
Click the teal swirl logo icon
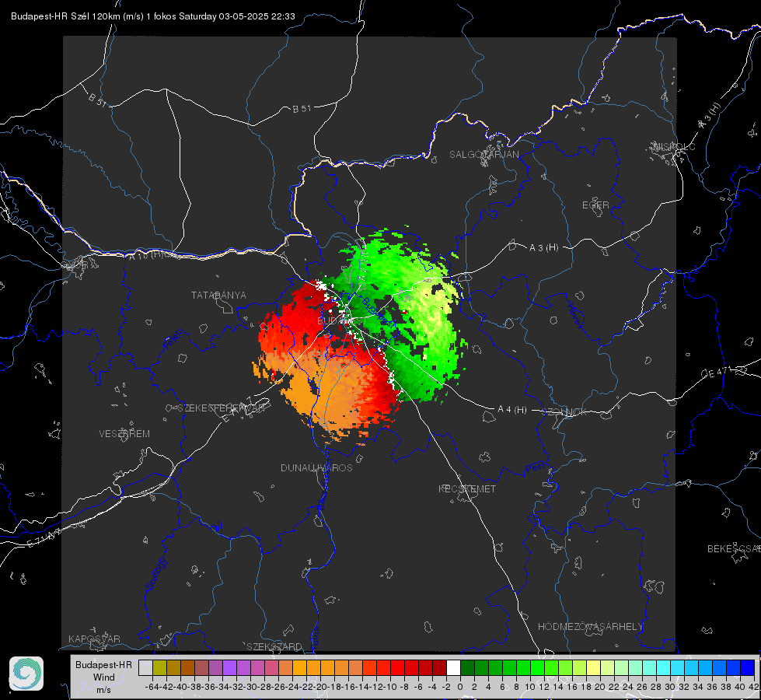pyautogui.click(x=26, y=674)
